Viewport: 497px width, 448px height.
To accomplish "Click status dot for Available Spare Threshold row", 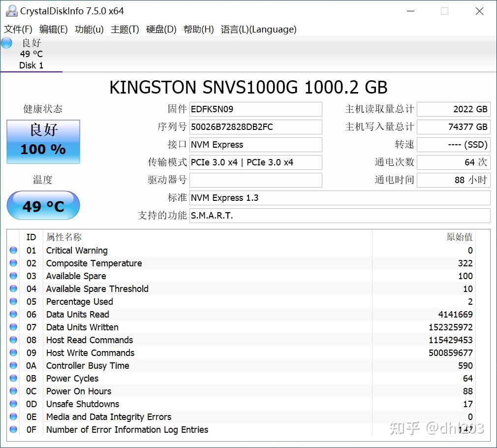I will tap(13, 288).
